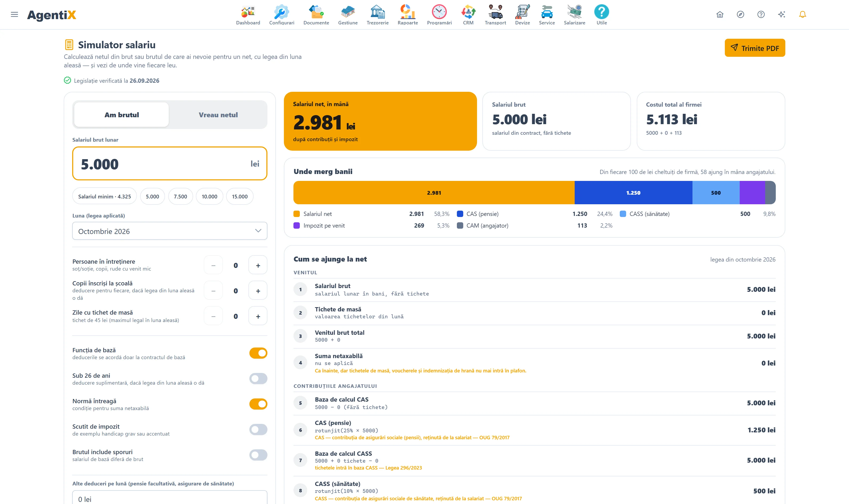849x504 pixels.
Task: Click the home icon in header
Action: click(720, 14)
